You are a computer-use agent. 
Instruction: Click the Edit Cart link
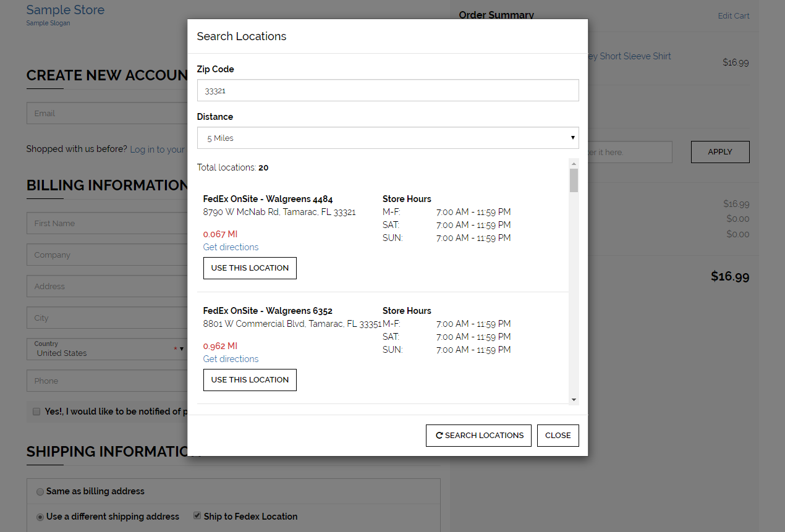point(734,15)
